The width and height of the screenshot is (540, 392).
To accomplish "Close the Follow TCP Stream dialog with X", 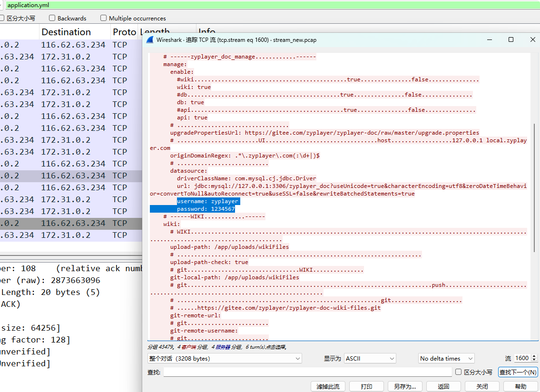I will (x=532, y=39).
